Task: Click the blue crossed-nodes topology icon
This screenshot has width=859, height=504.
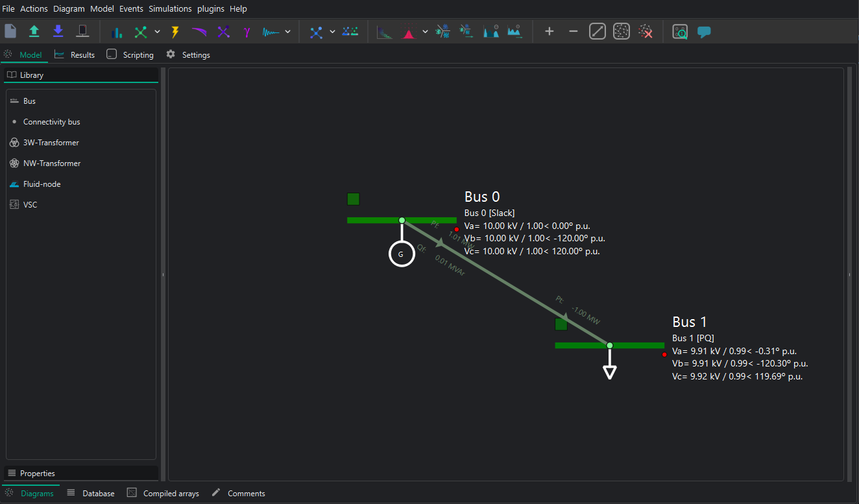Action: coord(316,31)
